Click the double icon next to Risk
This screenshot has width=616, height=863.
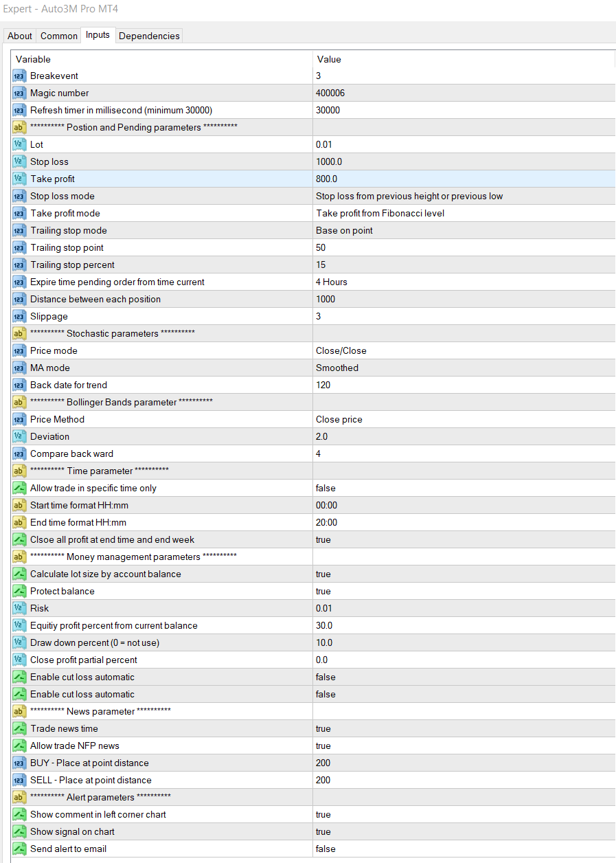click(x=19, y=608)
